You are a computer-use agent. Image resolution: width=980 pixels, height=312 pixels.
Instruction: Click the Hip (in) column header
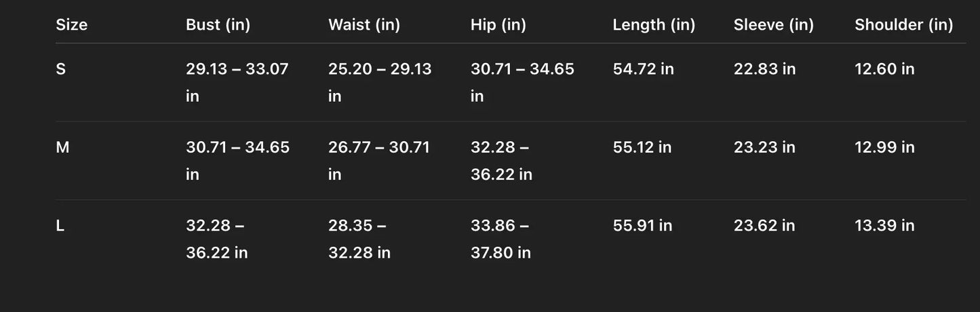498,25
